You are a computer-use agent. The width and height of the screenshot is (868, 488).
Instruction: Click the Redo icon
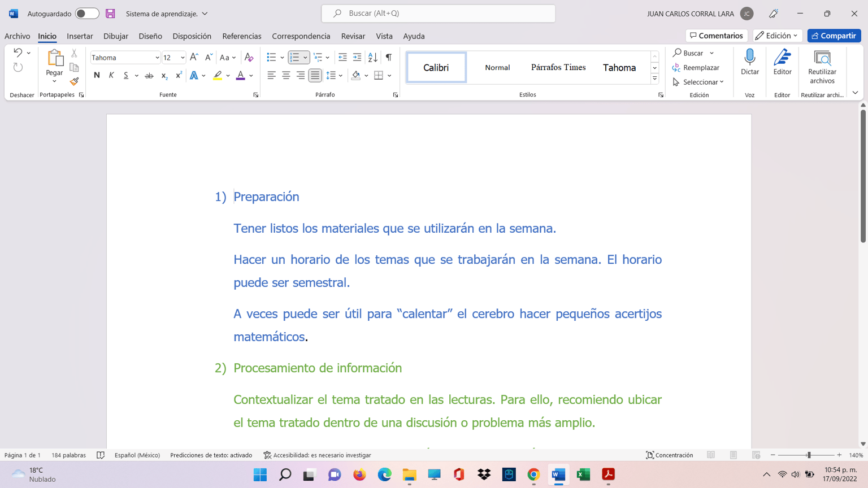tap(18, 68)
